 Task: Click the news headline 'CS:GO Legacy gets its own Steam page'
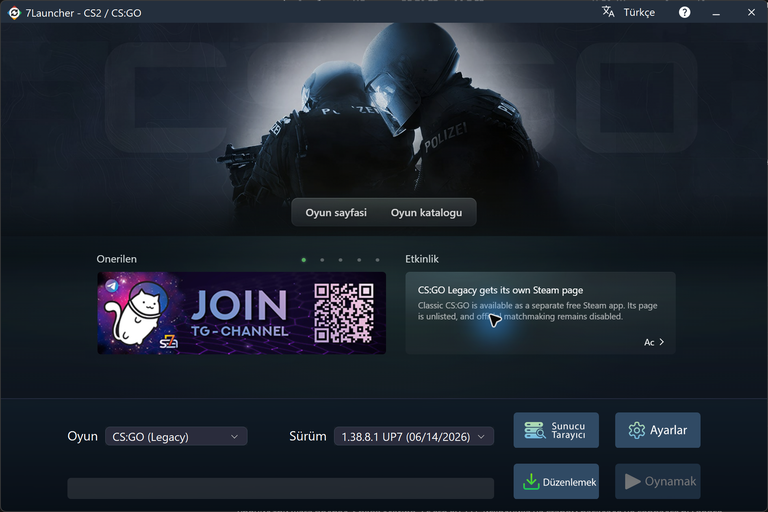click(500, 290)
